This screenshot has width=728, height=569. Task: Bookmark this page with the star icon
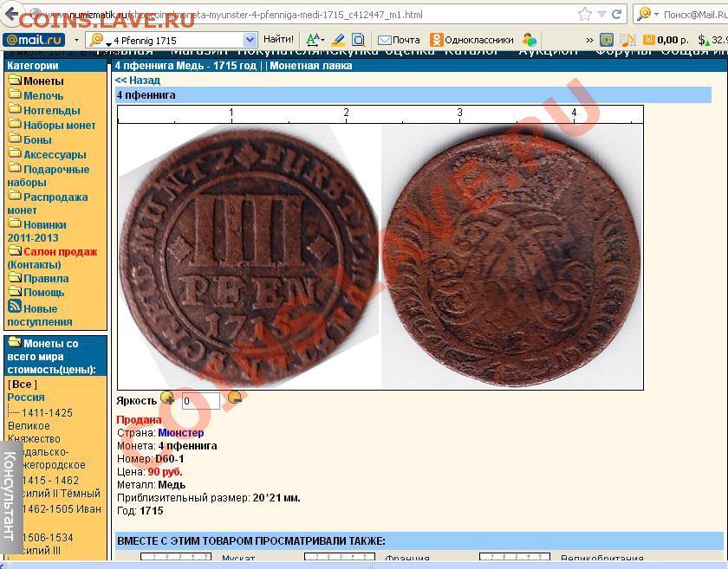(x=584, y=15)
